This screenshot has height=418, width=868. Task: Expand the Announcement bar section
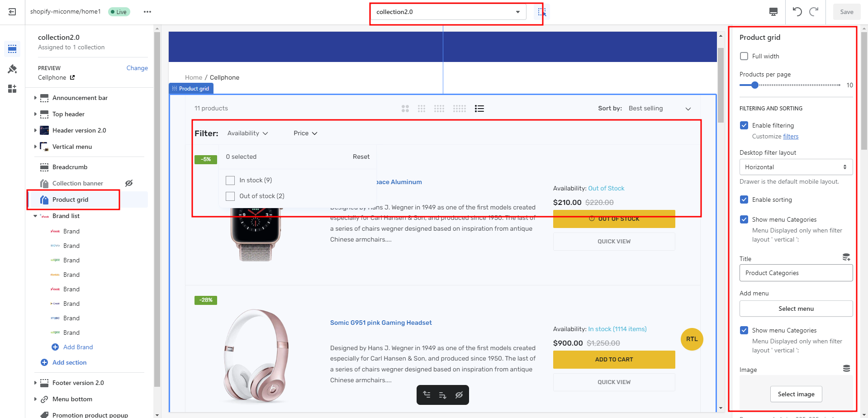click(x=35, y=98)
